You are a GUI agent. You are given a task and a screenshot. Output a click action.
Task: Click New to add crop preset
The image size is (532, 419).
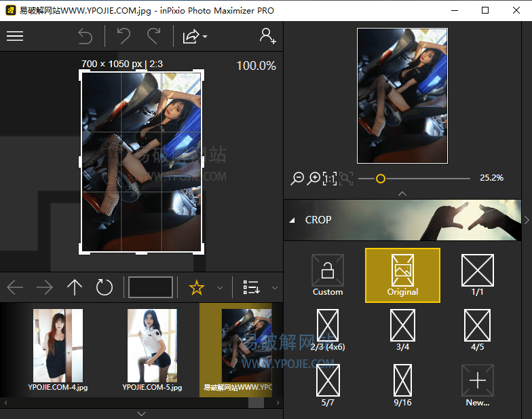pyautogui.click(x=477, y=385)
